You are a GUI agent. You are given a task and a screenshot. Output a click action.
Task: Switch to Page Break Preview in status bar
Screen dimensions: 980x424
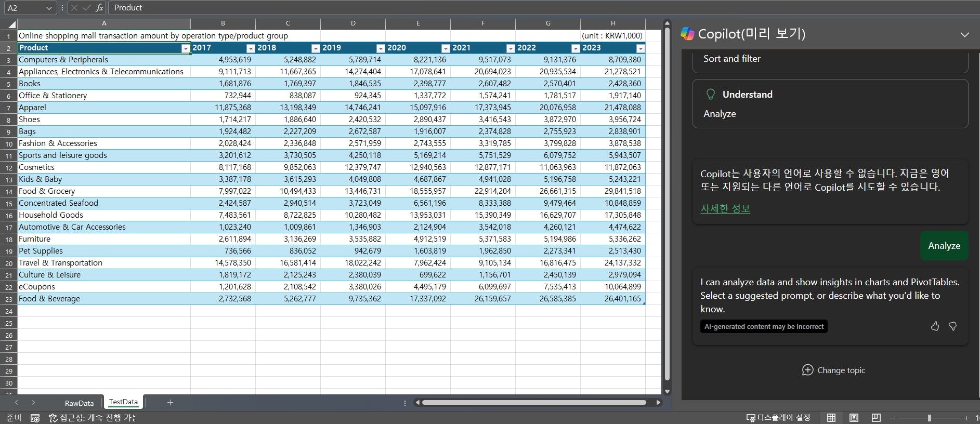876,418
